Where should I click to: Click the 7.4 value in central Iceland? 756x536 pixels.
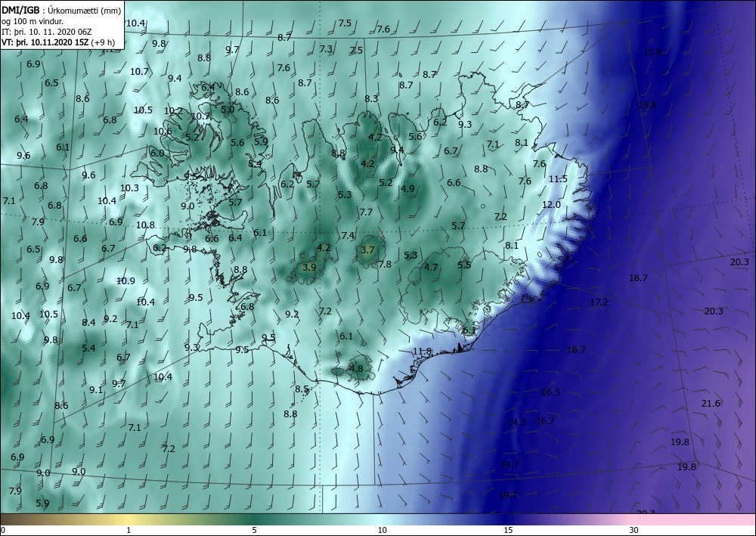click(x=348, y=235)
